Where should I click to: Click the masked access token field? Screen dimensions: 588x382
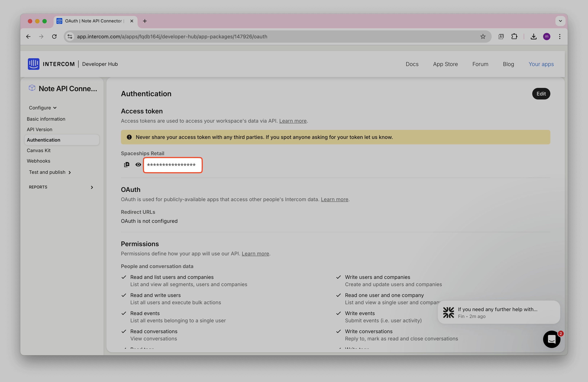tap(173, 165)
